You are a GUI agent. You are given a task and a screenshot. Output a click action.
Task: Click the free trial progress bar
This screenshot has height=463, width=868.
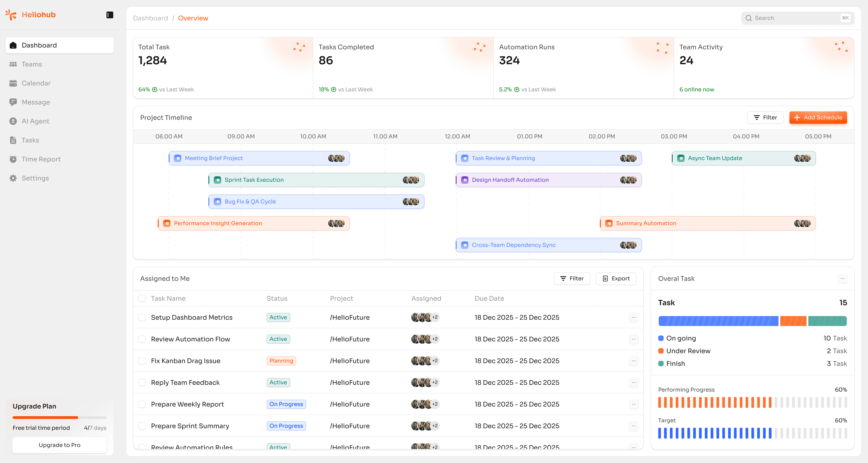60,418
